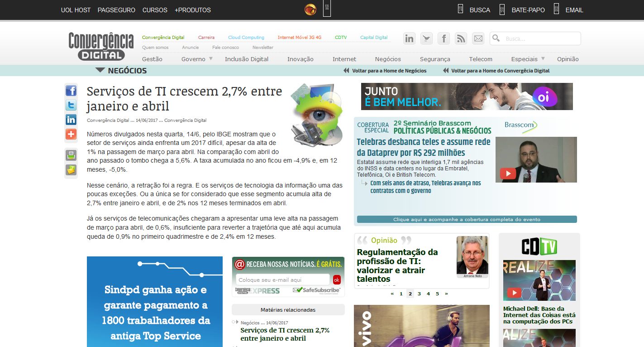Image resolution: width=644 pixels, height=347 pixels.
Task: Open the Segurança menu item
Action: [435, 59]
